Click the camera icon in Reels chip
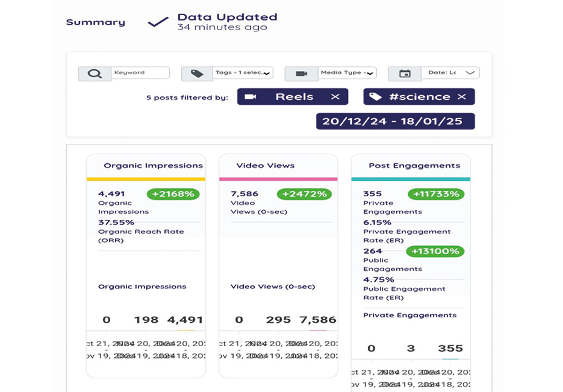This screenshot has width=563, height=392. (x=250, y=96)
